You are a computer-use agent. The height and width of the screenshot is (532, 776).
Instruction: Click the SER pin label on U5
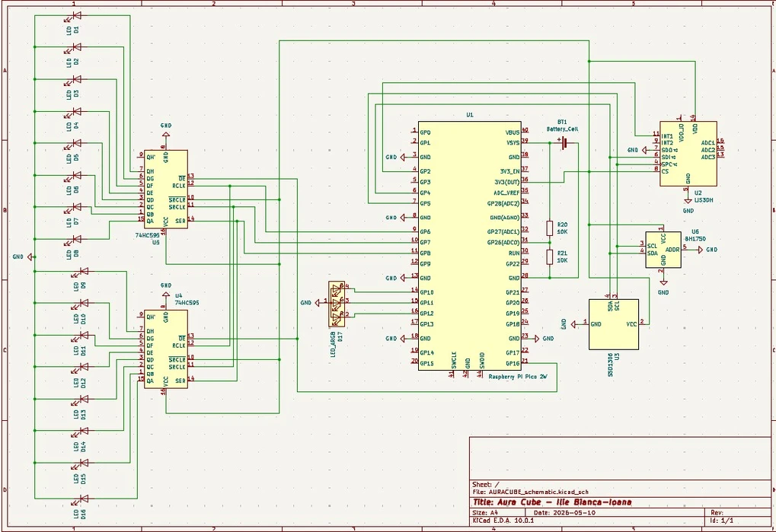pos(180,221)
